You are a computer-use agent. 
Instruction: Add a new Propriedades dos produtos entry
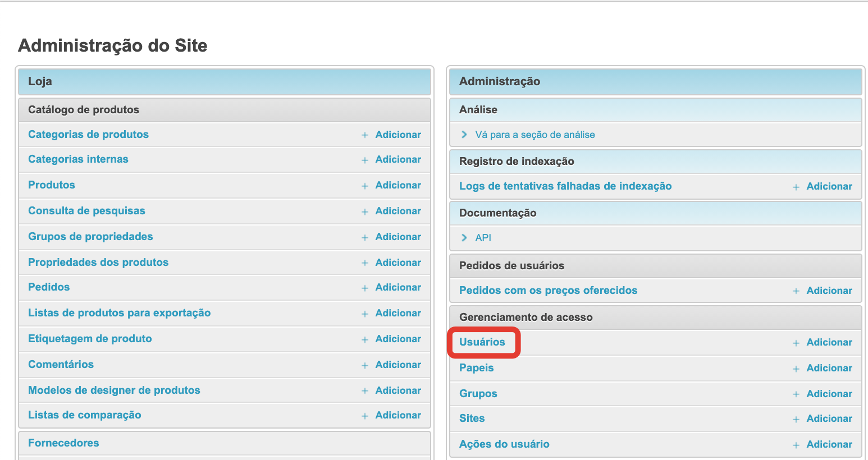coord(398,263)
